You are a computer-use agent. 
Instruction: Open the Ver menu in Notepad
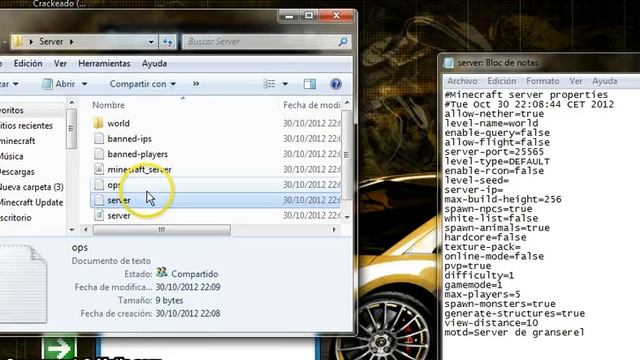[x=576, y=81]
